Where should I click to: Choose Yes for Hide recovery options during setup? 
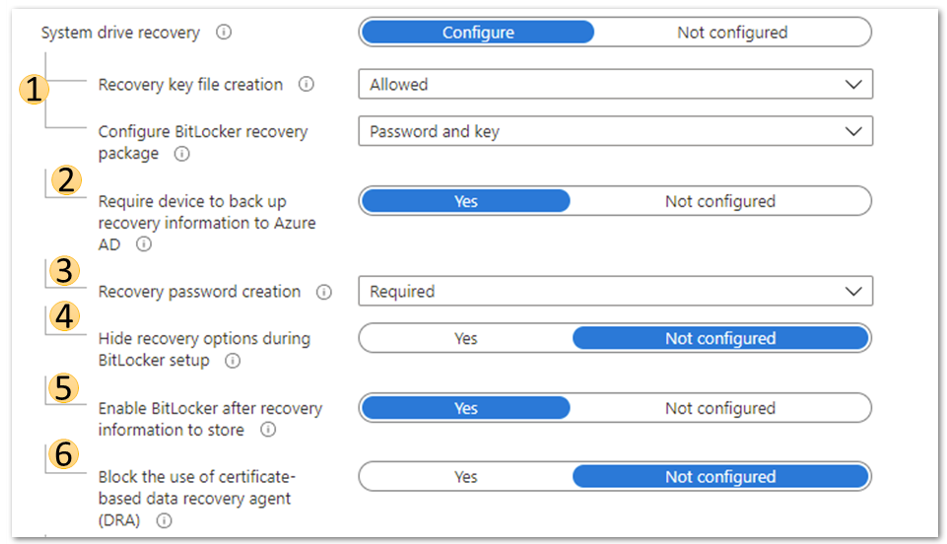[466, 338]
